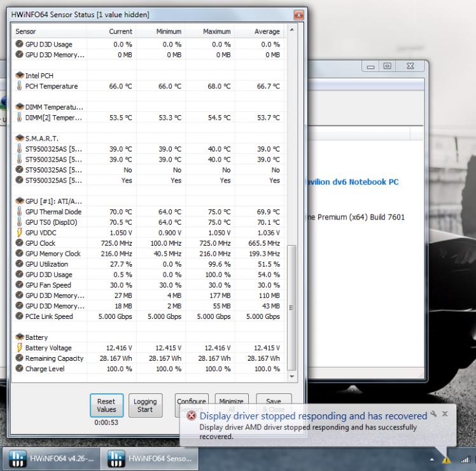
Task: Click the wrench icon in the notification balloon
Action: coord(434,414)
